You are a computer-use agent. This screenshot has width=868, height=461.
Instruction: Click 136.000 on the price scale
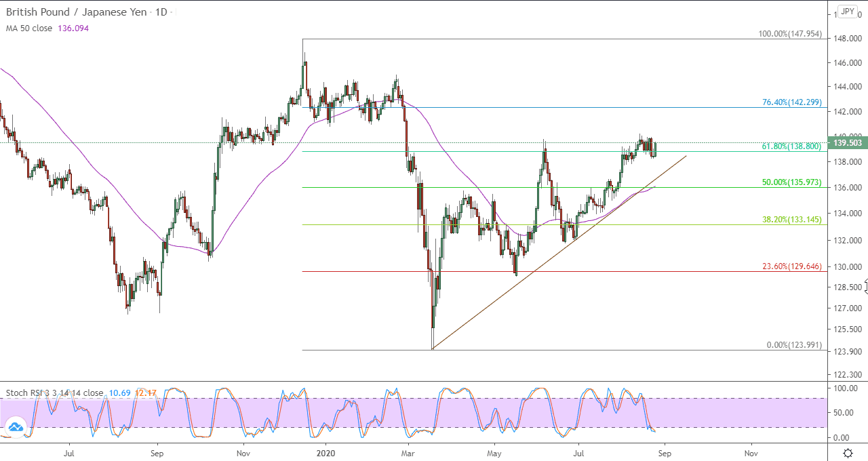[847, 188]
